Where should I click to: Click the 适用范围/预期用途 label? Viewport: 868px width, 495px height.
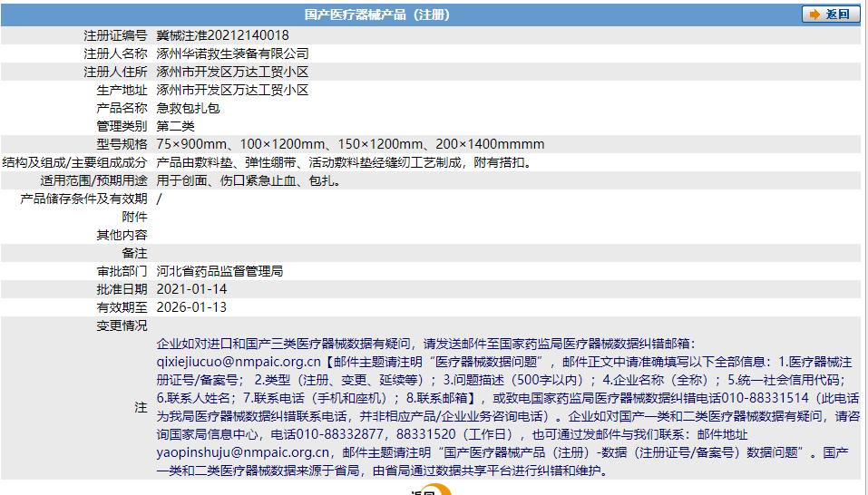(x=93, y=180)
